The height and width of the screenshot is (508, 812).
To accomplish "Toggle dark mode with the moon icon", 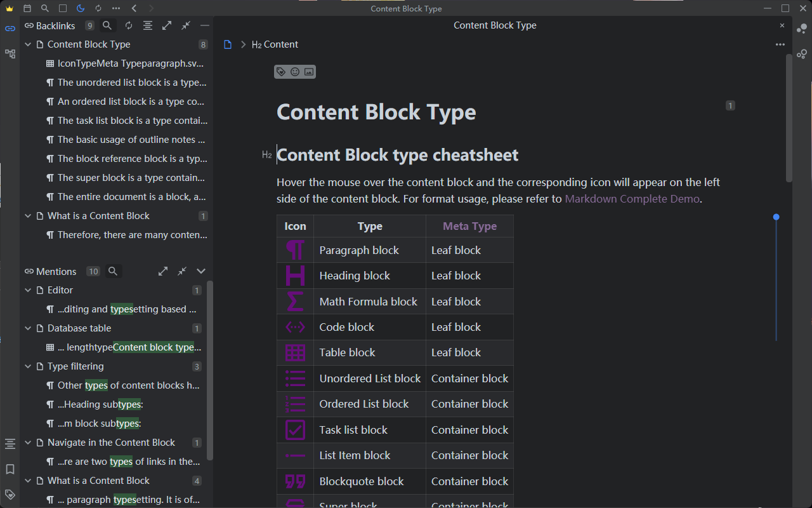I will pyautogui.click(x=80, y=8).
